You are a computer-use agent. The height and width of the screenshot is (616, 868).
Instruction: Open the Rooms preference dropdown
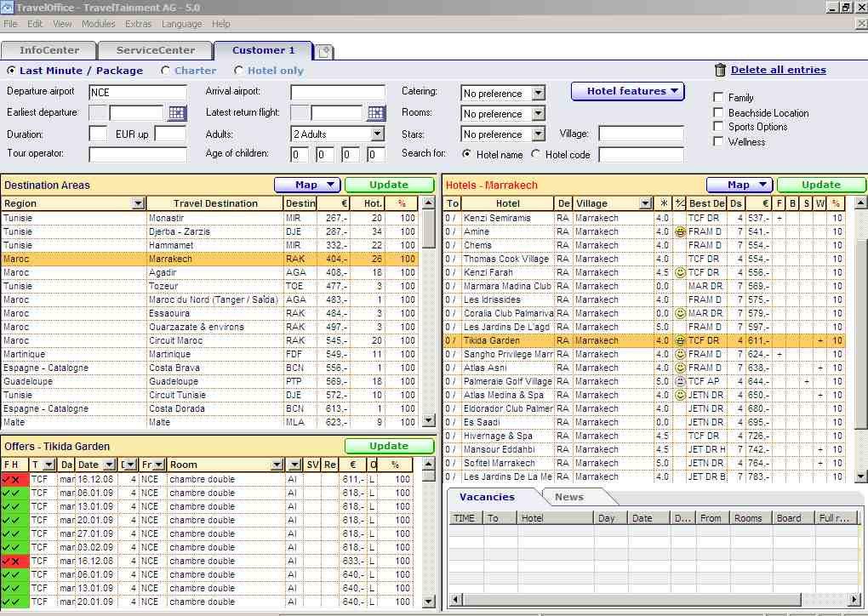[538, 113]
